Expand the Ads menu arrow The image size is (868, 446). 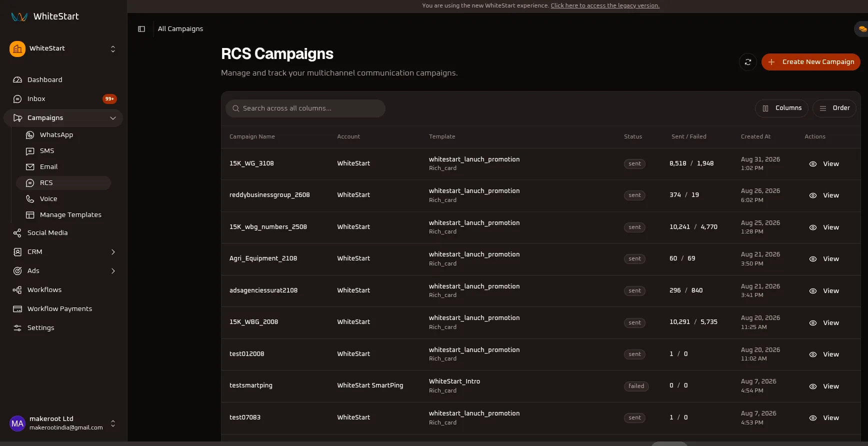(113, 271)
